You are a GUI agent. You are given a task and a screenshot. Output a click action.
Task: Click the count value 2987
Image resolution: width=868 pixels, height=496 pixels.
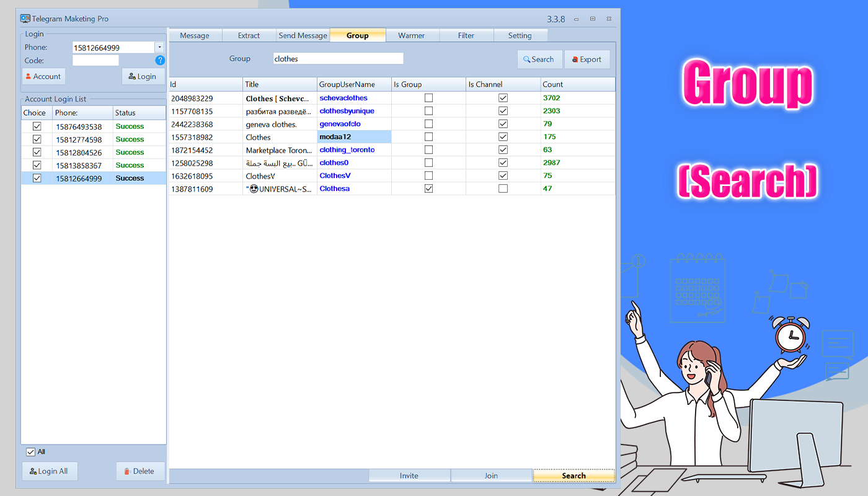click(x=551, y=163)
